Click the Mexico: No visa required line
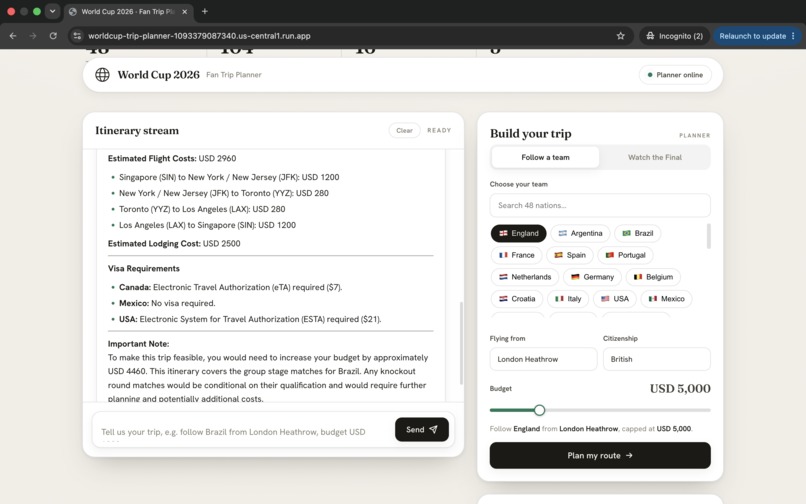Screen dimensions: 806x504 tap(167, 303)
